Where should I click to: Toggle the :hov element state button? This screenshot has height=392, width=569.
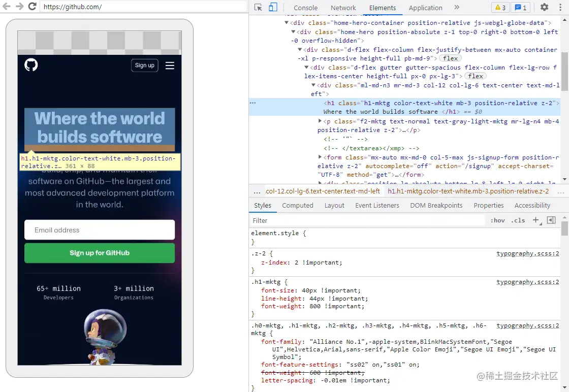pos(497,220)
